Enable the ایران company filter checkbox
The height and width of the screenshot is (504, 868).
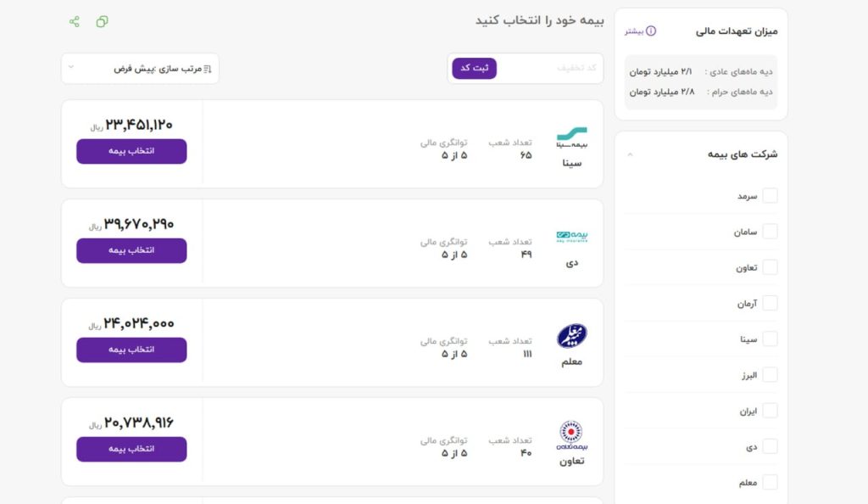pyautogui.click(x=770, y=411)
